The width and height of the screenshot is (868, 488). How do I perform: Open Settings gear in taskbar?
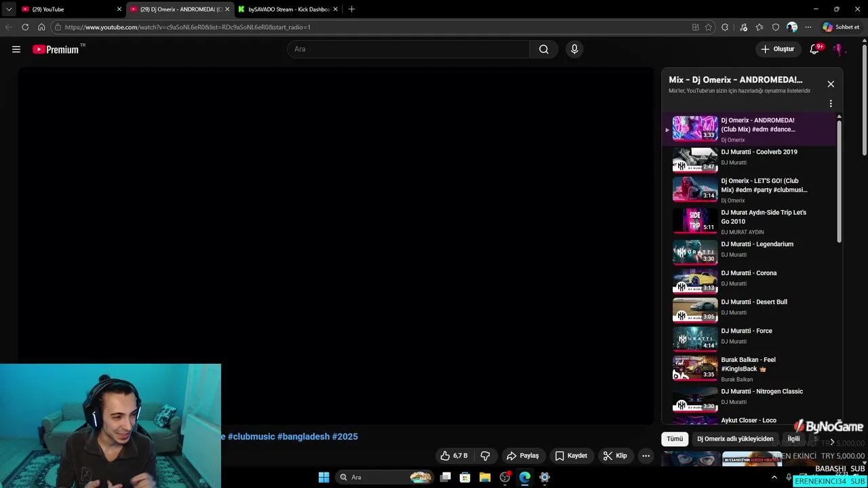545,477
